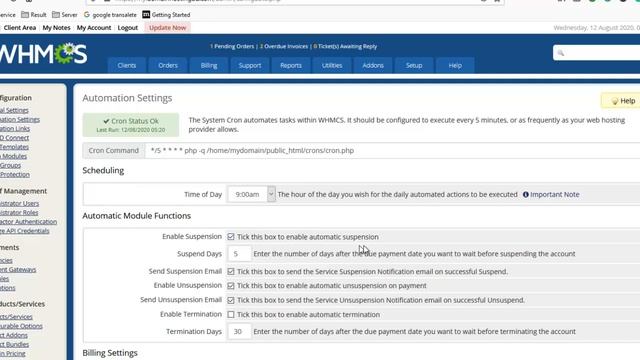Click the 'Automatic Module Functions' heading
The height and width of the screenshot is (360, 640).
136,216
